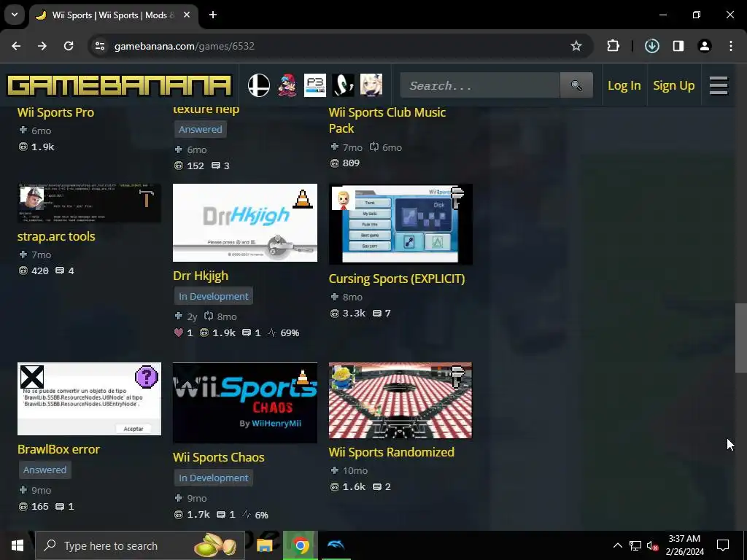Viewport: 747px width, 560px height.
Task: Open the Chrome downloads icon
Action: pos(651,46)
